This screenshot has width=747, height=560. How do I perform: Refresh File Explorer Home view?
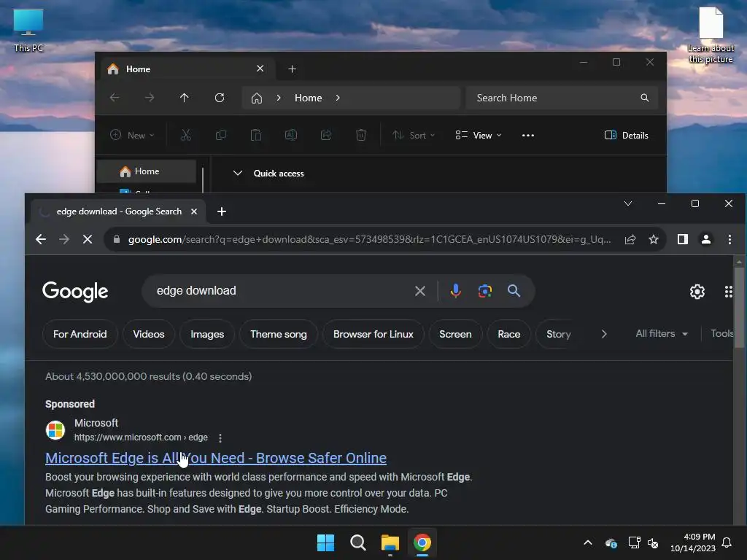pyautogui.click(x=219, y=98)
